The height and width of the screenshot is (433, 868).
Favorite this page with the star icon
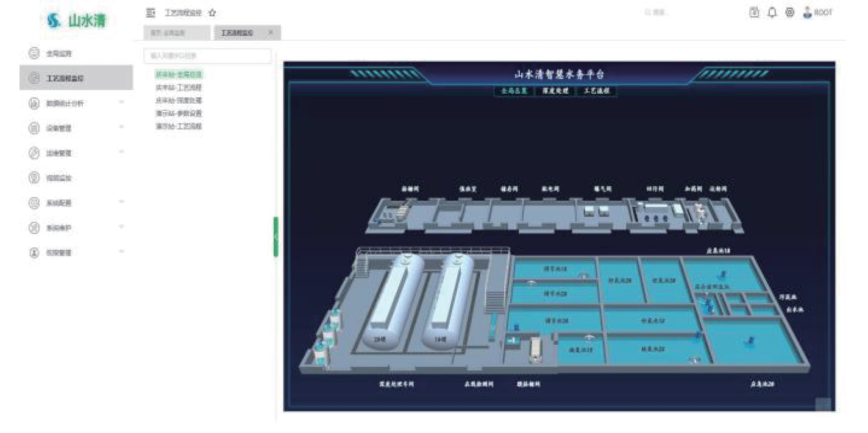click(x=212, y=13)
